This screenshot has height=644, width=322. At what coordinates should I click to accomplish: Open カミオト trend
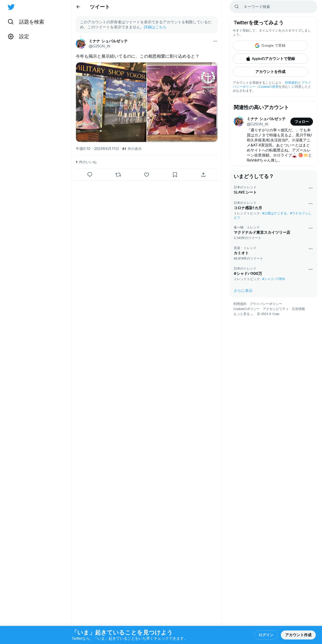(241, 253)
